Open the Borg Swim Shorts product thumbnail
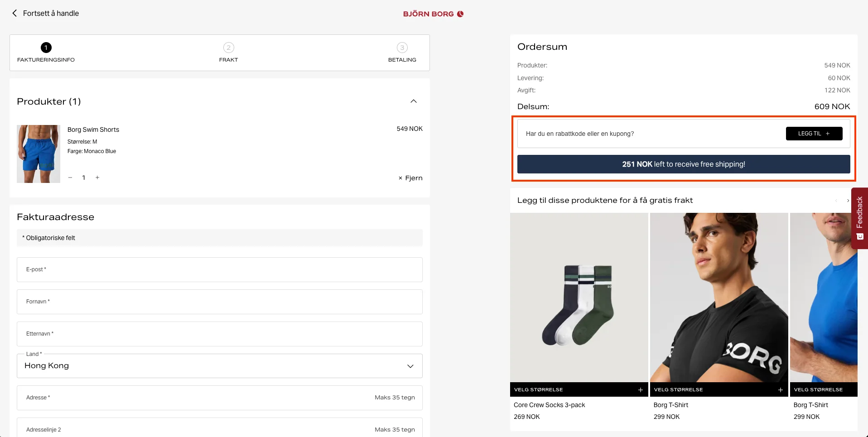 point(39,154)
